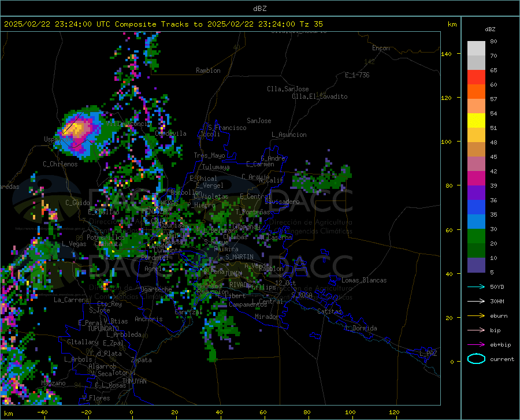
Task: Click the light gray 70-80 dBZ swatch
Action: point(476,49)
